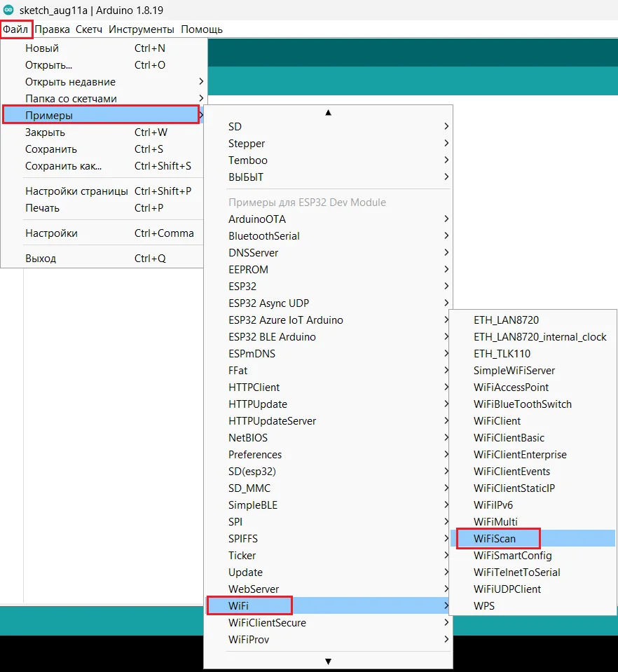Expand the WebServer examples submenu

coord(254,589)
